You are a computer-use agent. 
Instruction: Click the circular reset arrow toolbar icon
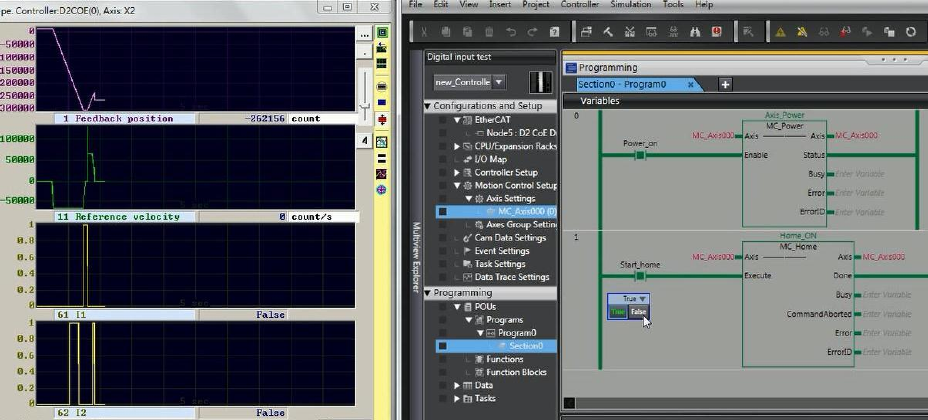pos(911,32)
